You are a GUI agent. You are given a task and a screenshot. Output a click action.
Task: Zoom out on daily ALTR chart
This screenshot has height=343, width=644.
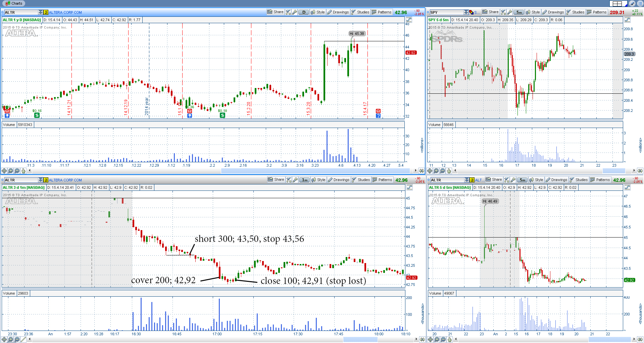17,171
